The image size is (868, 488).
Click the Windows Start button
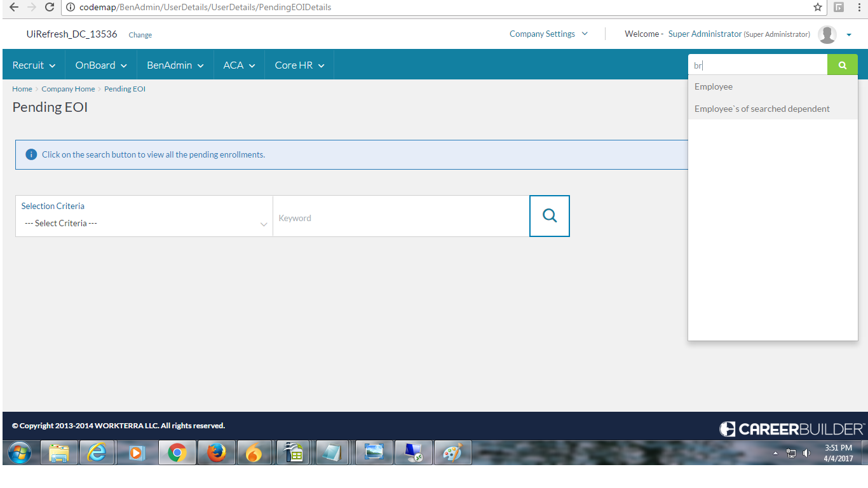(20, 452)
